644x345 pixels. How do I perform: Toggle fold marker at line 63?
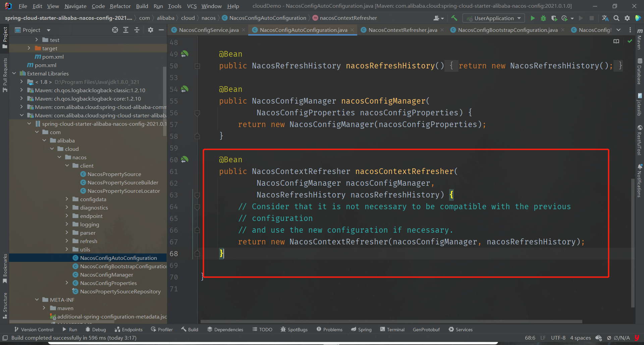pyautogui.click(x=197, y=195)
